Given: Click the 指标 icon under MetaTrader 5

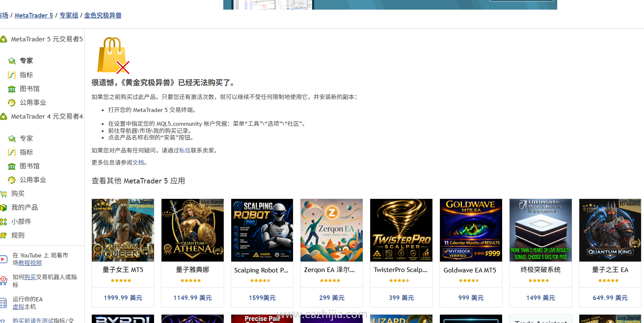Looking at the screenshot, I should click(x=12, y=75).
